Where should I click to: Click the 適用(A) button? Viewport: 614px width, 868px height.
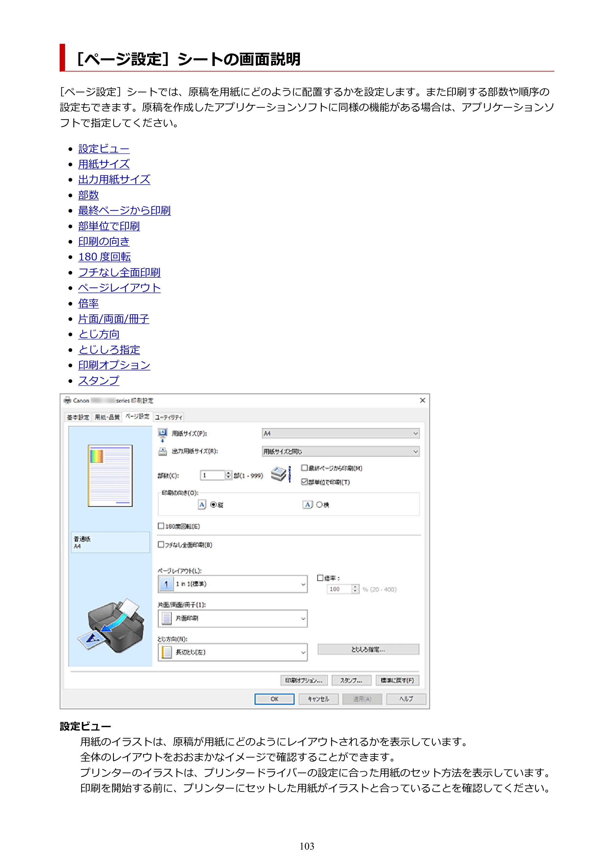point(363,699)
